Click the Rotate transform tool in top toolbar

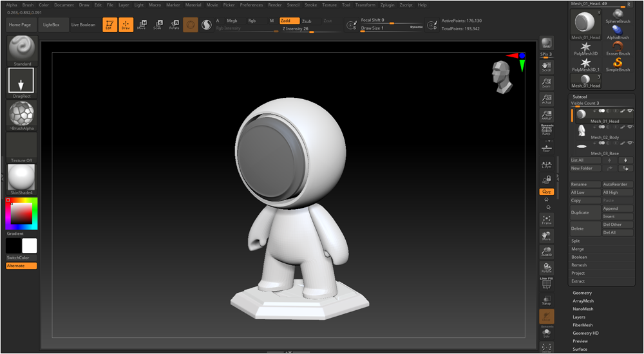(x=174, y=24)
